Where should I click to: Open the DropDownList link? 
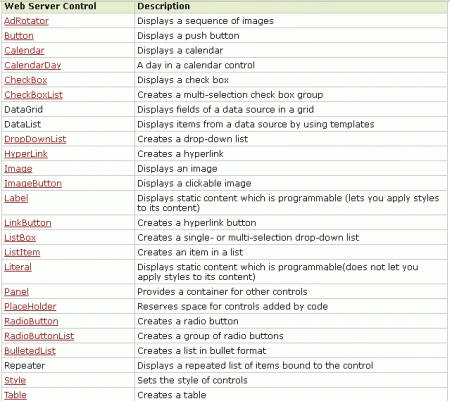pos(35,139)
